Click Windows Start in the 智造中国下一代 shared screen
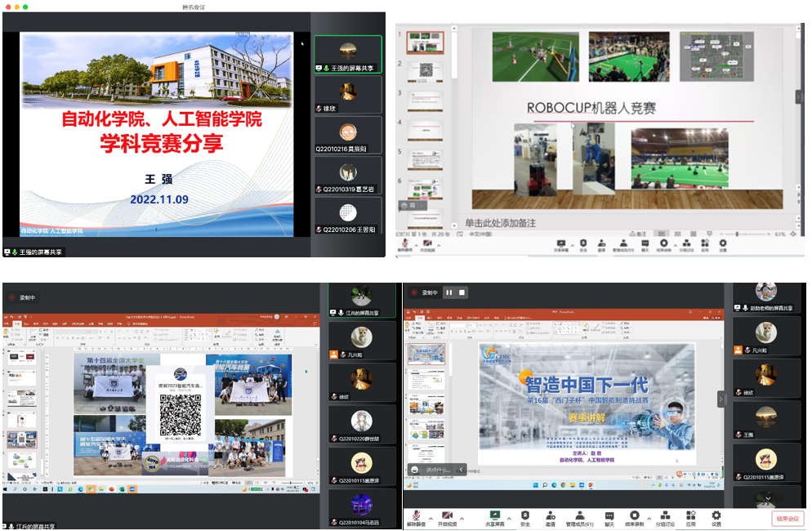This screenshot has width=812, height=531. tap(535, 485)
